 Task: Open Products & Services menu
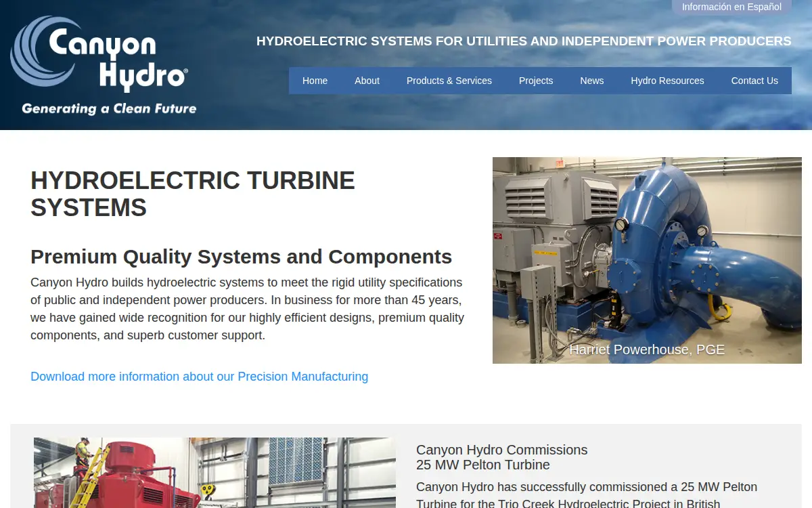[x=449, y=81]
